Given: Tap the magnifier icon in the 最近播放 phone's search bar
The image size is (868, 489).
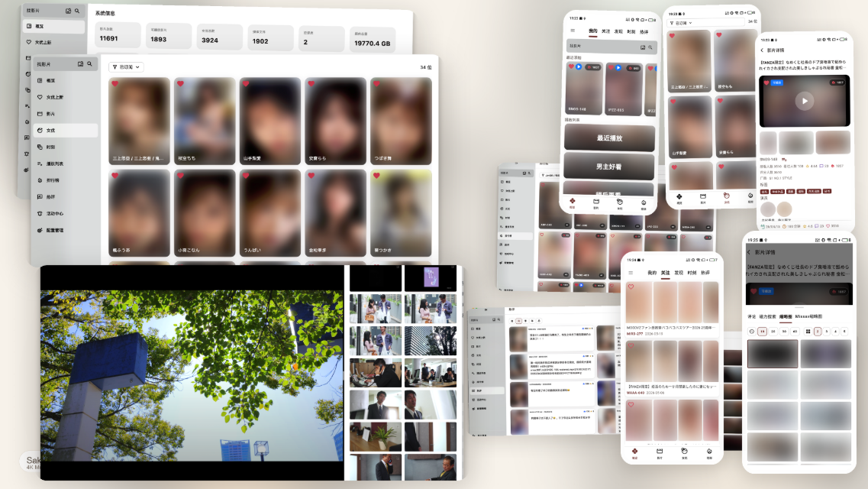Looking at the screenshot, I should coord(650,47).
